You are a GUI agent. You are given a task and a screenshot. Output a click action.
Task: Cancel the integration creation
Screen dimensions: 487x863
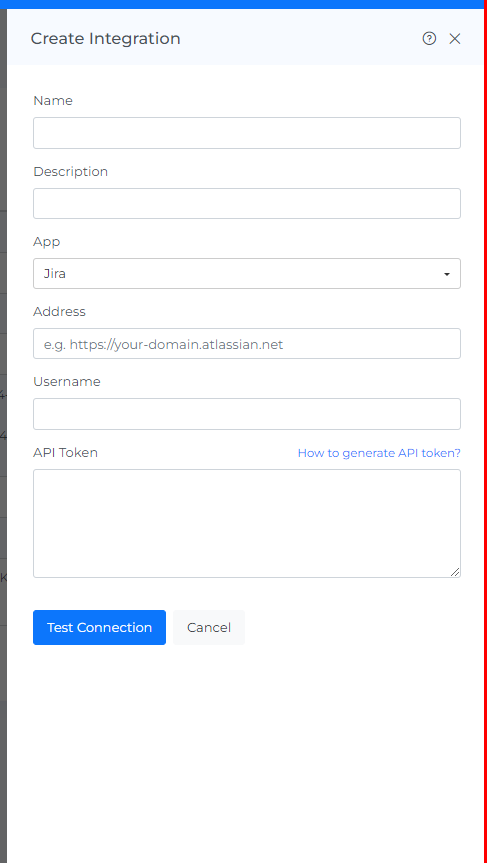(x=209, y=627)
